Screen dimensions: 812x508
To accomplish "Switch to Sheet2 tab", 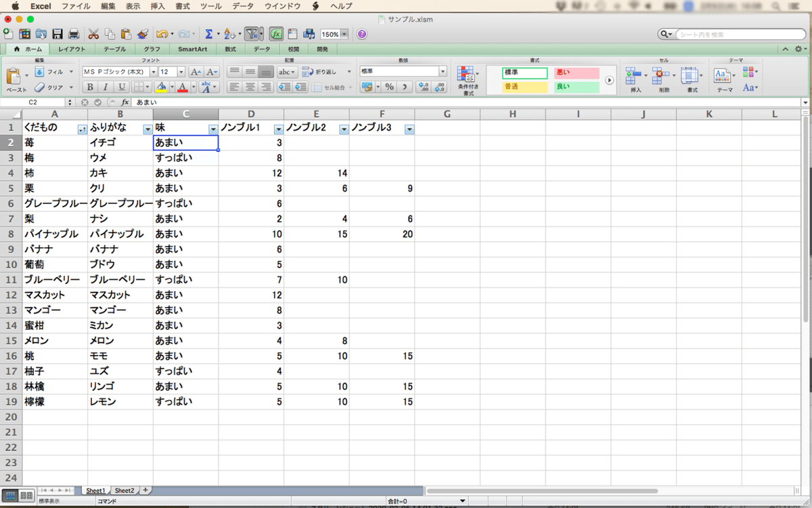I will pyautogui.click(x=124, y=490).
